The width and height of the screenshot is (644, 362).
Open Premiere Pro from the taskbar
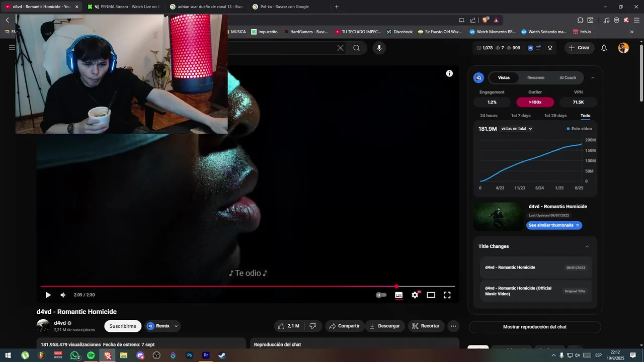click(206, 355)
